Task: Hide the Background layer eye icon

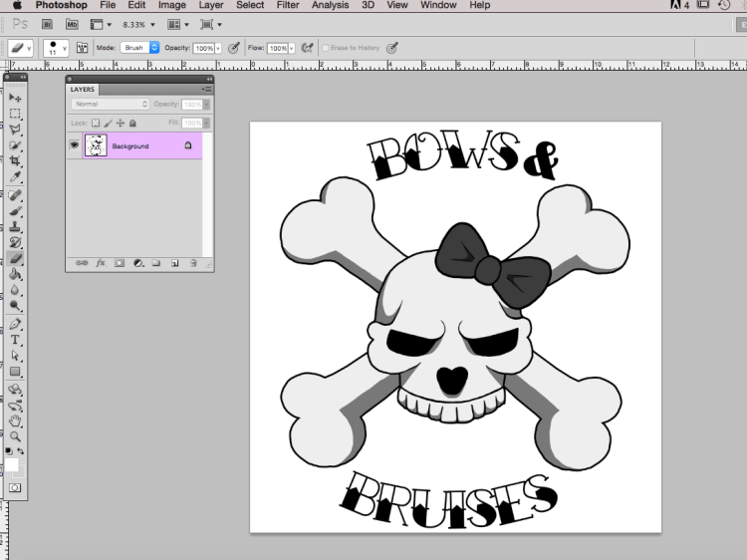Action: [x=74, y=146]
